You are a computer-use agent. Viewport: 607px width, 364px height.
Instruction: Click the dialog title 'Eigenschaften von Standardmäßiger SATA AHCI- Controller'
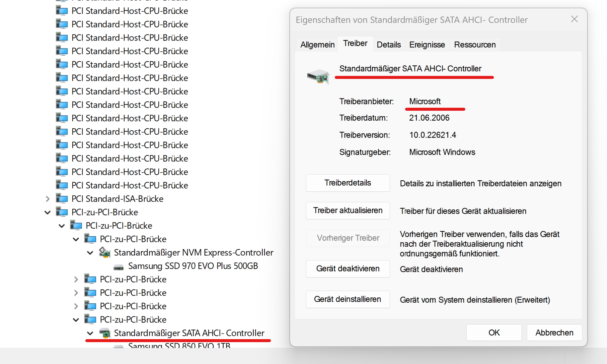click(x=412, y=20)
